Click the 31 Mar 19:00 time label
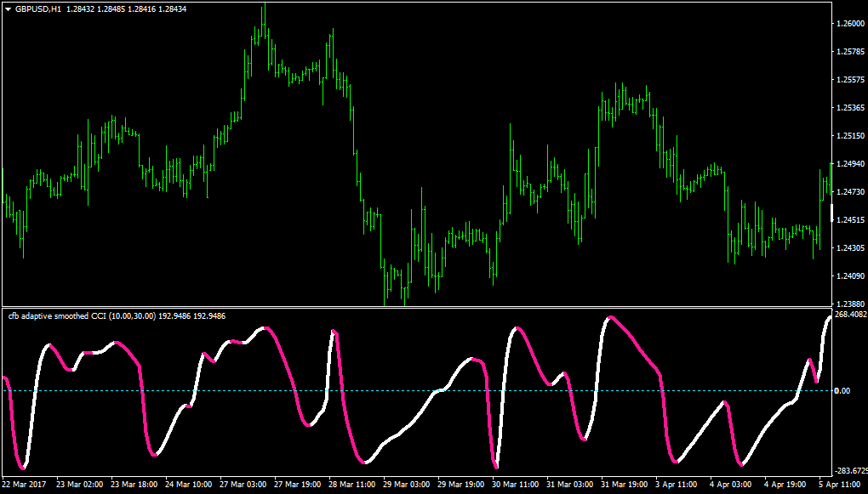The image size is (868, 494). 625,484
